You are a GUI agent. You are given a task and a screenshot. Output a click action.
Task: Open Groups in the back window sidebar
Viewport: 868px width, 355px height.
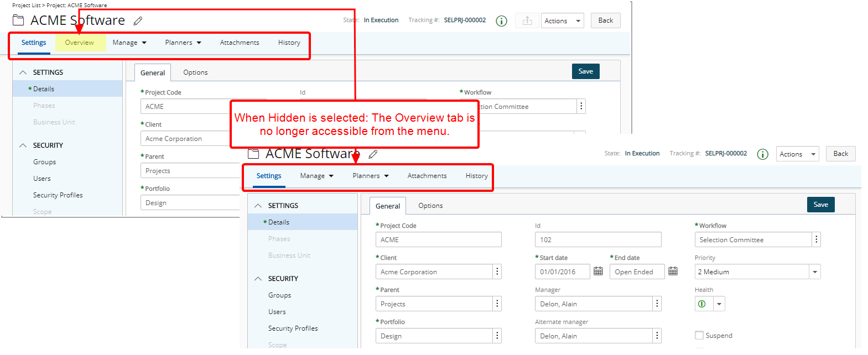44,162
